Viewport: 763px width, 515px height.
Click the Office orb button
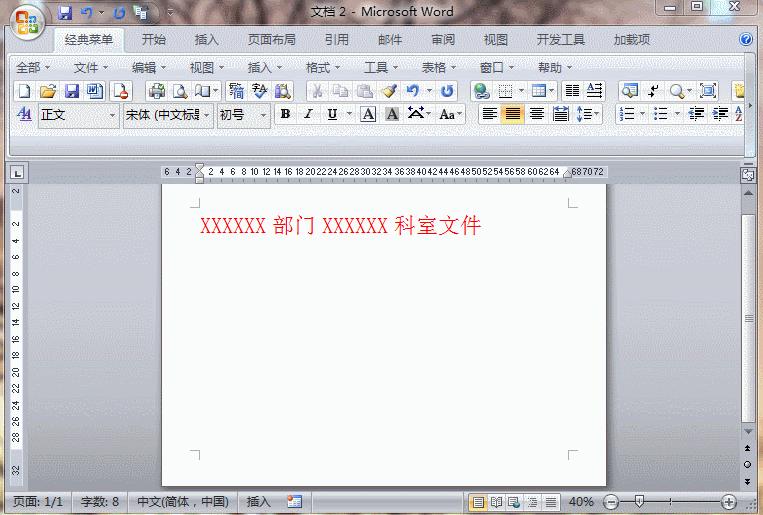click(27, 22)
